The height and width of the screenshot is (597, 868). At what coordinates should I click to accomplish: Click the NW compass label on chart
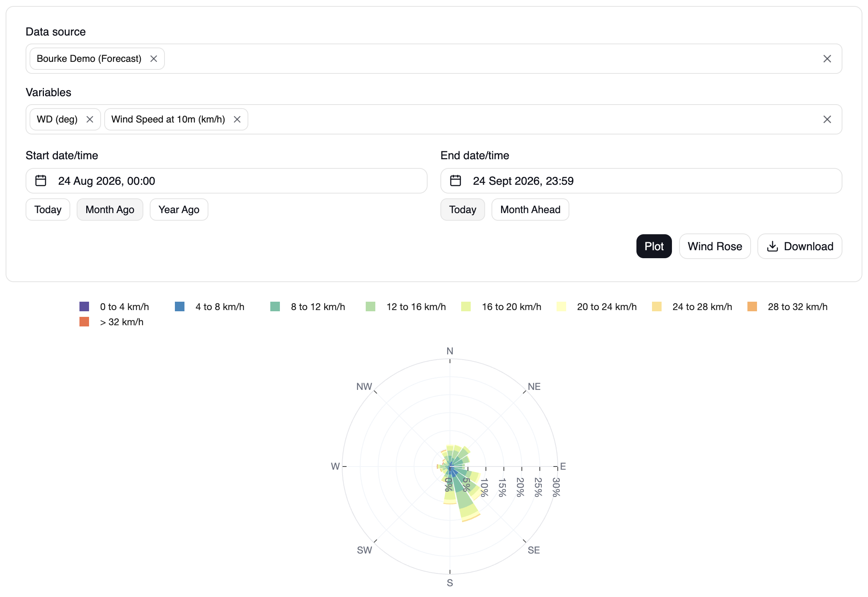[364, 386]
